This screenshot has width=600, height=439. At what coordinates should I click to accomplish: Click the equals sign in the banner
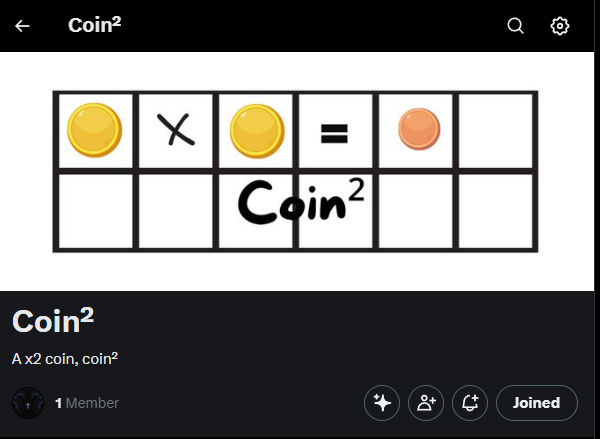(x=335, y=132)
